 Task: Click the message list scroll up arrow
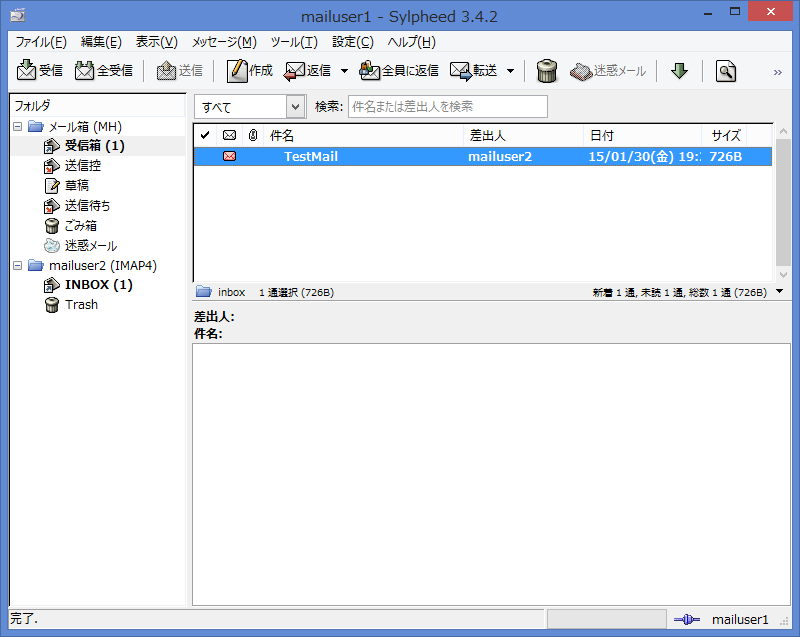783,132
